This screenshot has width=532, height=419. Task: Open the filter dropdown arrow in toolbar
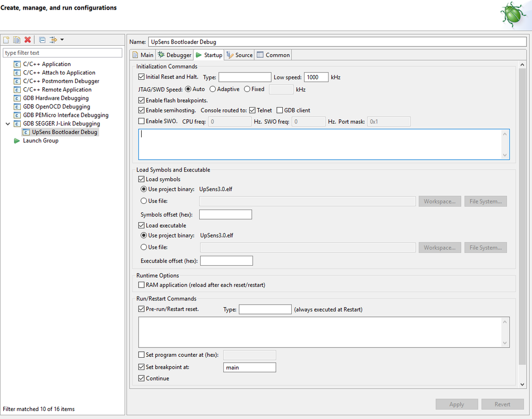click(62, 40)
